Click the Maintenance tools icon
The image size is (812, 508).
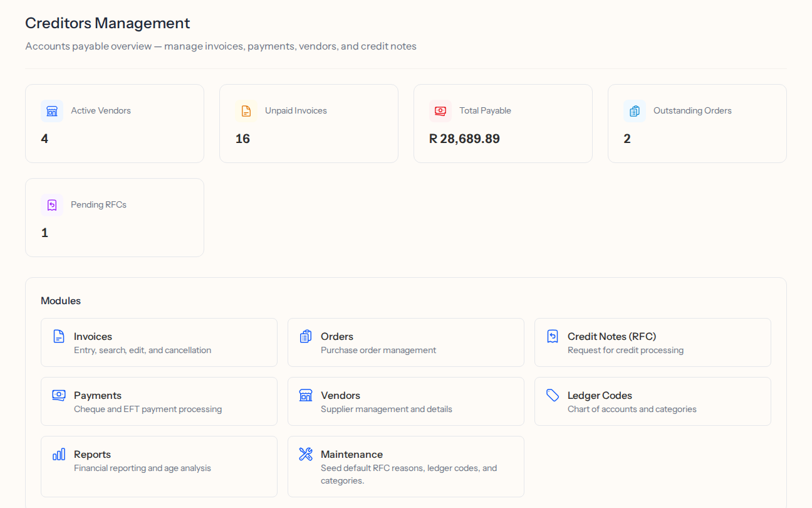[x=306, y=454]
